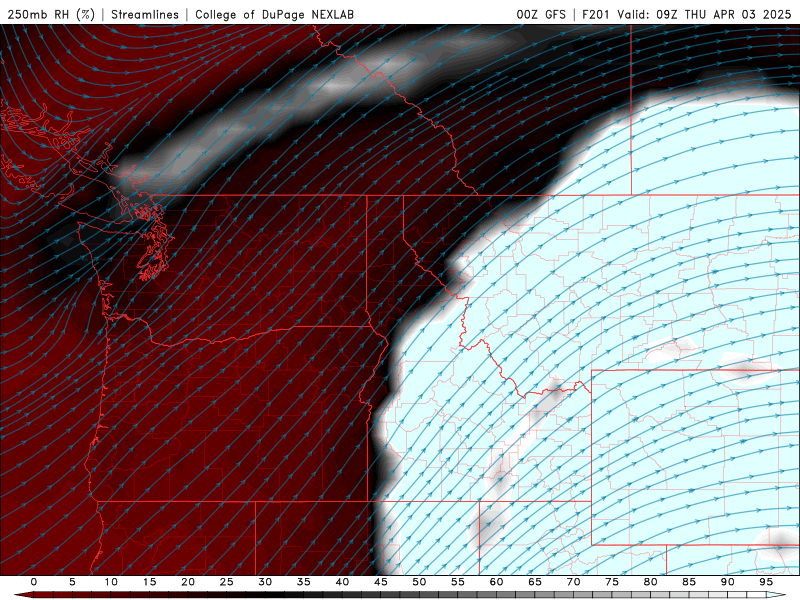Click the colorbar label '0'
The image size is (800, 600).
[34, 582]
